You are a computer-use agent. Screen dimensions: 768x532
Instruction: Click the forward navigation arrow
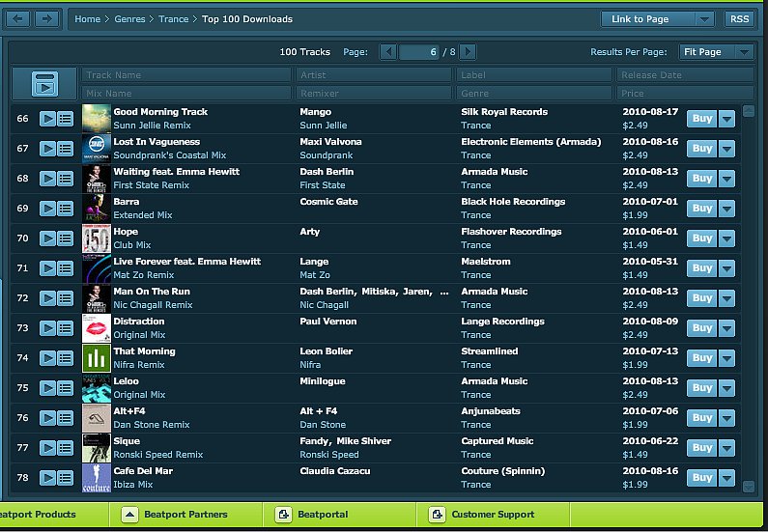(47, 18)
